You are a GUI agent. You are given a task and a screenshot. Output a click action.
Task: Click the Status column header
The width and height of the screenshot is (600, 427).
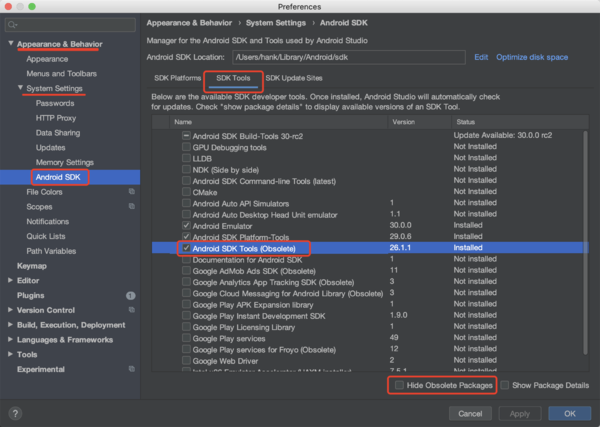pyautogui.click(x=520, y=122)
